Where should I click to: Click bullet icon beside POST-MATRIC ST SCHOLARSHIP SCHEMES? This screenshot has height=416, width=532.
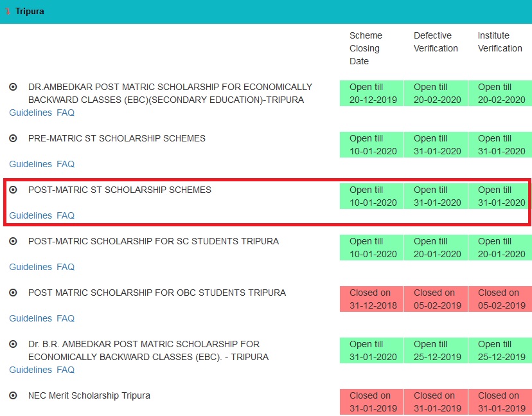[x=13, y=190]
